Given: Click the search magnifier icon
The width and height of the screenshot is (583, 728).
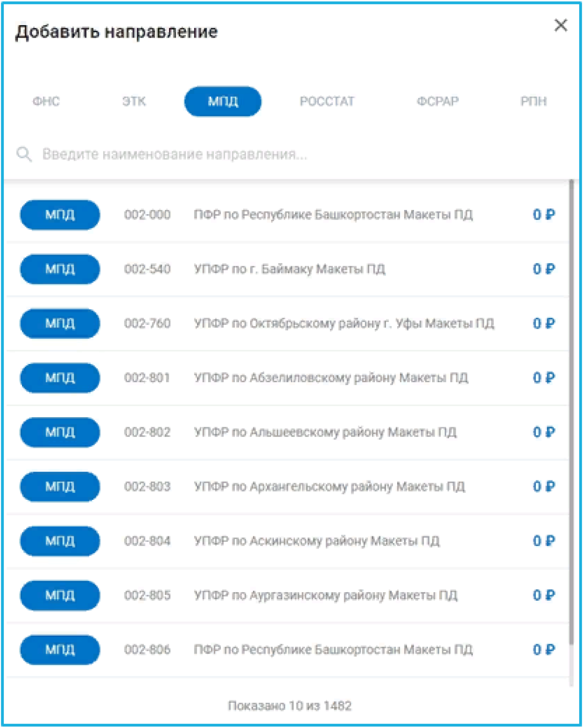Looking at the screenshot, I should pos(24,155).
